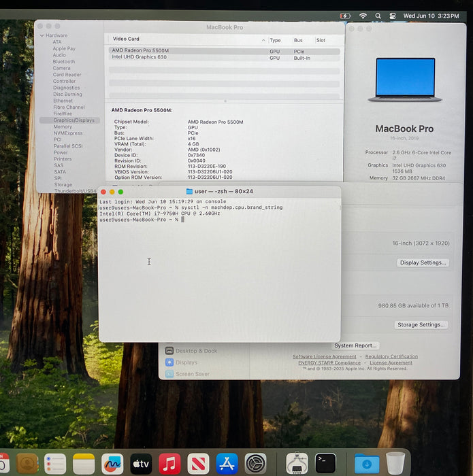The image size is (473, 476).
Task: Select Diagnostics in the sidebar
Action: [67, 88]
